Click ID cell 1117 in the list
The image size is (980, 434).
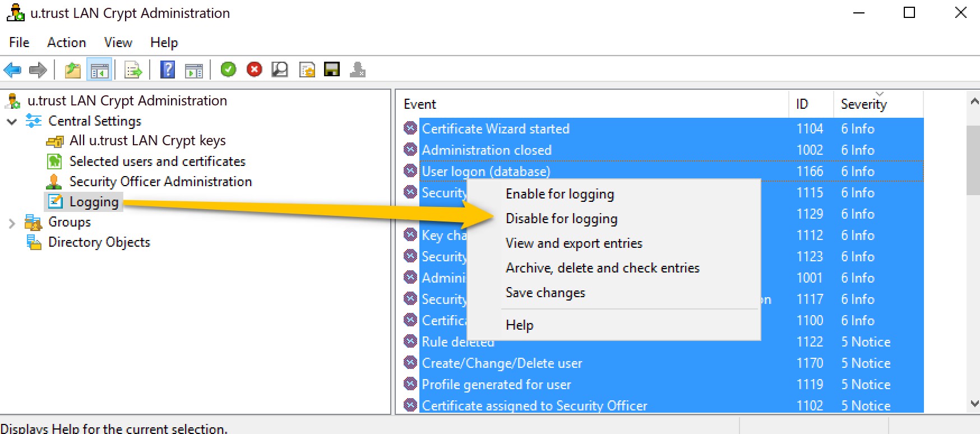pyautogui.click(x=810, y=299)
